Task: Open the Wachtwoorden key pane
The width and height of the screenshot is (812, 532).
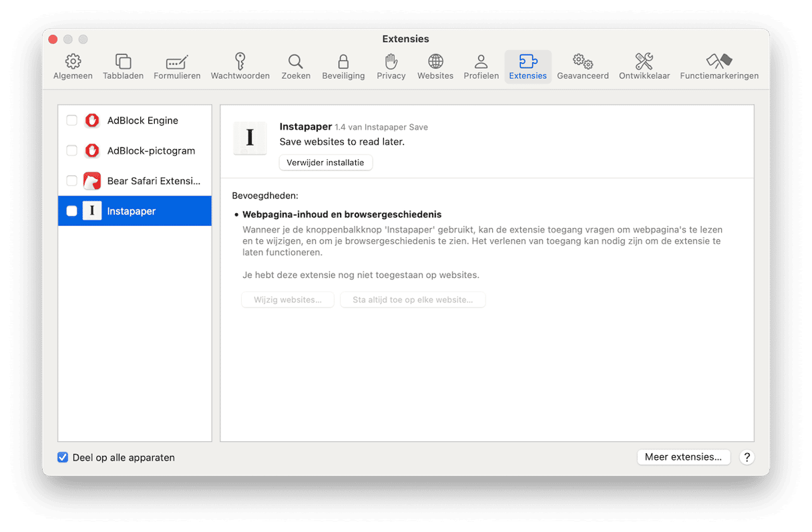Action: [x=240, y=67]
